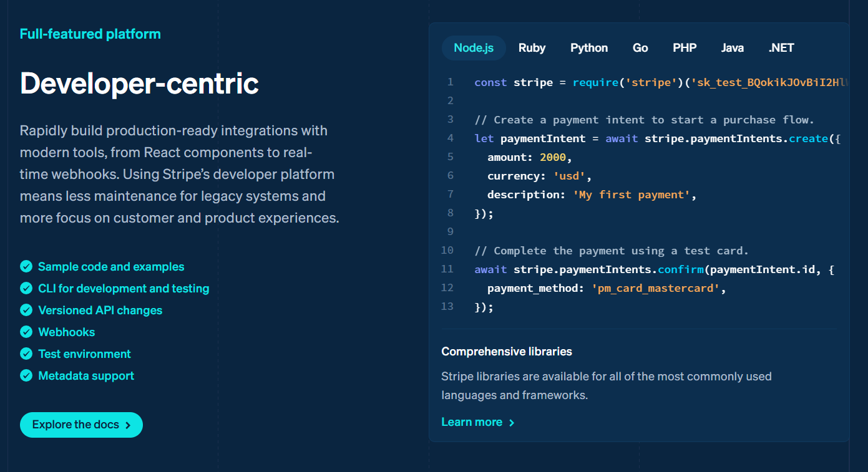This screenshot has height=472, width=868.
Task: Click checkmark icon beside Test environment
Action: tap(26, 354)
